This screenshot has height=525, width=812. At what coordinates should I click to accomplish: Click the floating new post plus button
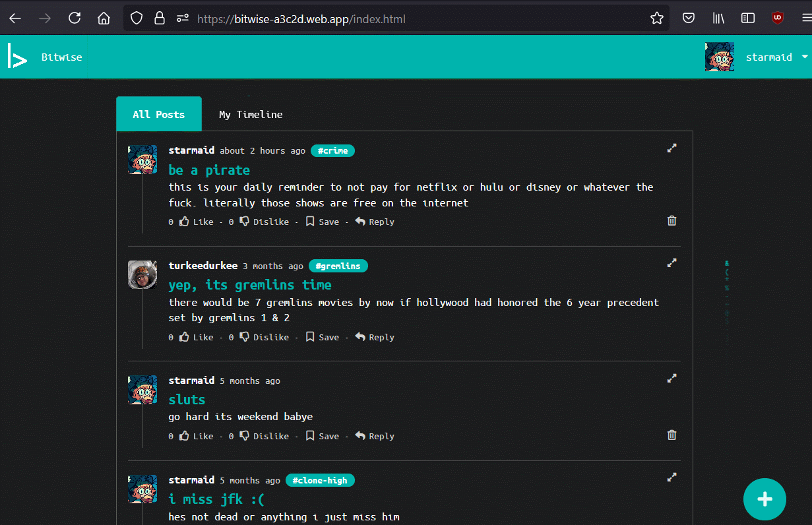pos(765,499)
